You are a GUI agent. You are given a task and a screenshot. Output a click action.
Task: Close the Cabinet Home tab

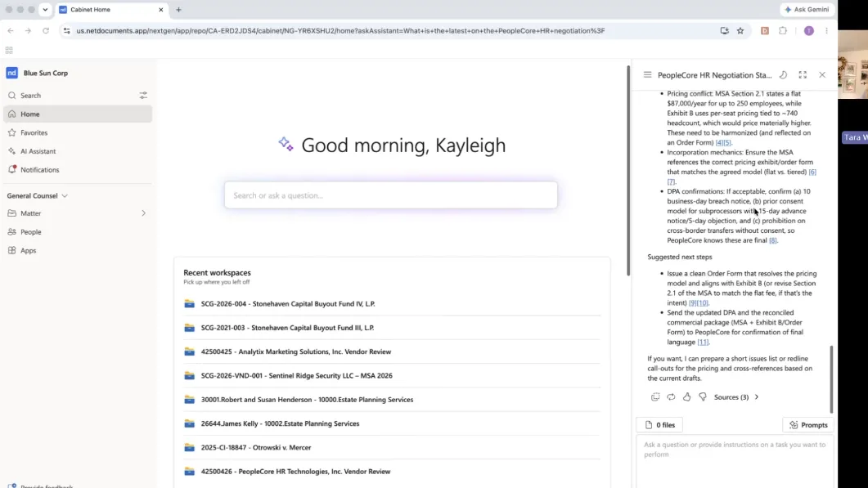pyautogui.click(x=161, y=10)
